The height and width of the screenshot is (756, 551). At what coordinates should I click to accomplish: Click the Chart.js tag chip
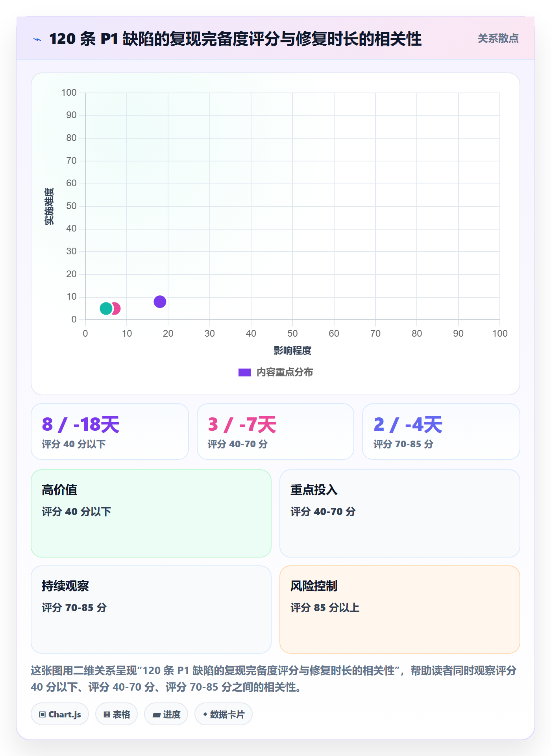(x=60, y=714)
